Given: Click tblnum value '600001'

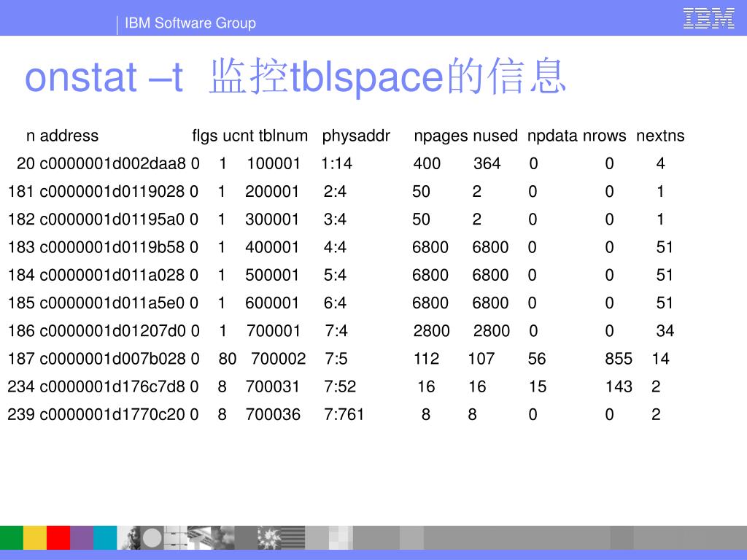Looking at the screenshot, I should (x=272, y=303).
